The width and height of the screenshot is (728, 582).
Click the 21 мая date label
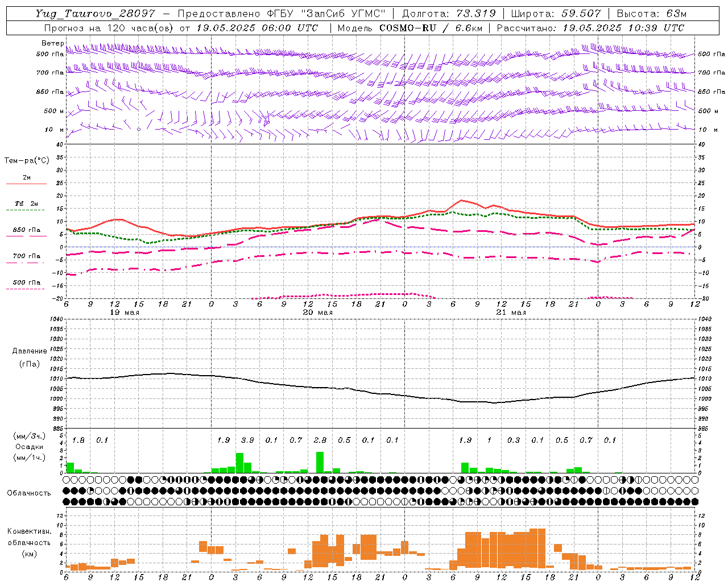(511, 313)
